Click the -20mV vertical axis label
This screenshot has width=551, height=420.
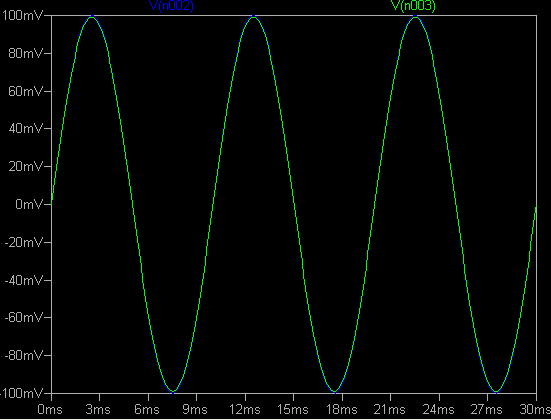click(x=24, y=242)
